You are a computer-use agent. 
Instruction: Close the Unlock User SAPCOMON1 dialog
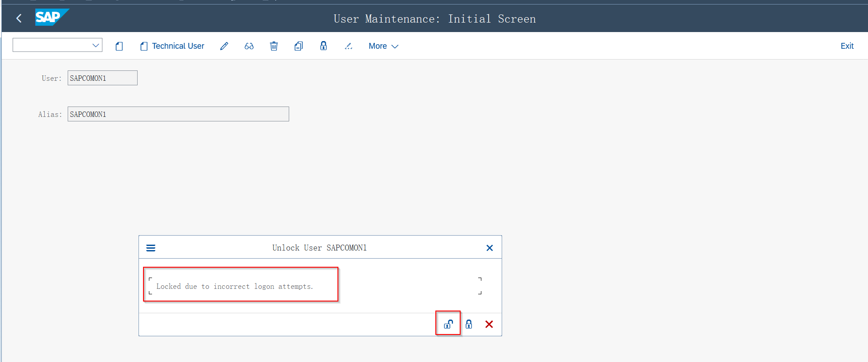[x=489, y=248]
